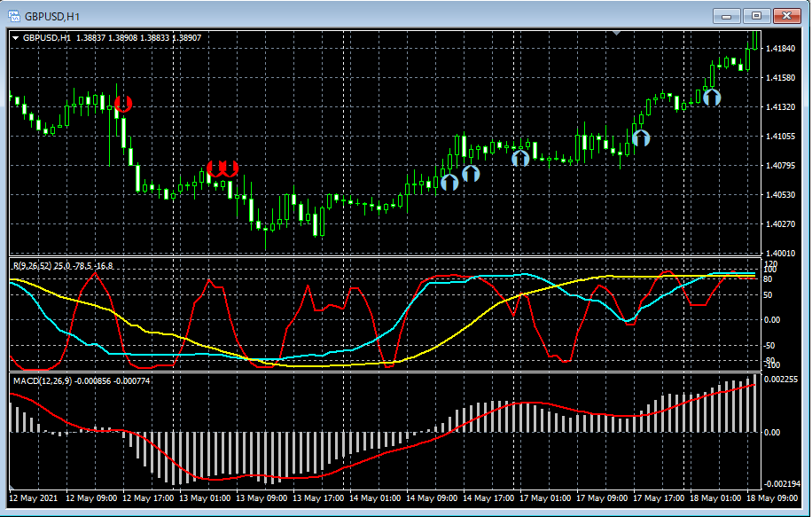812x517 pixels.
Task: Click the right red arrow of the 13 May pair
Action: coord(230,168)
